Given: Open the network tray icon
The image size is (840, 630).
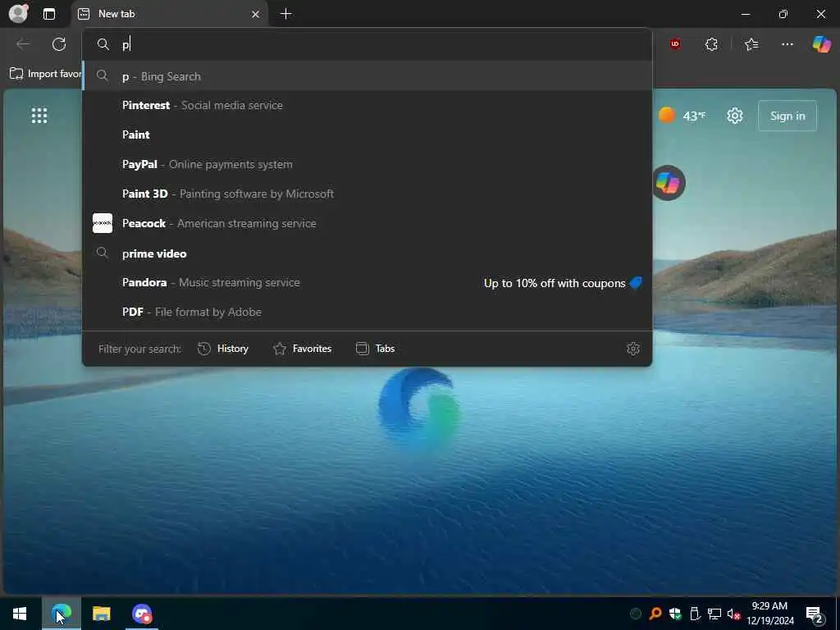Looking at the screenshot, I should click(x=714, y=614).
